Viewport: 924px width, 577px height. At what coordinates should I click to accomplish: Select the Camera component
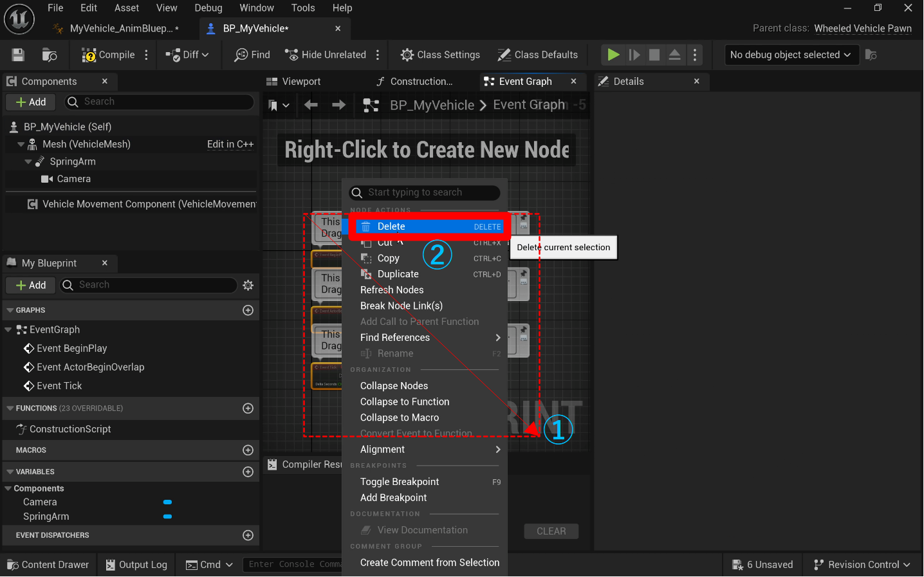tap(67, 179)
